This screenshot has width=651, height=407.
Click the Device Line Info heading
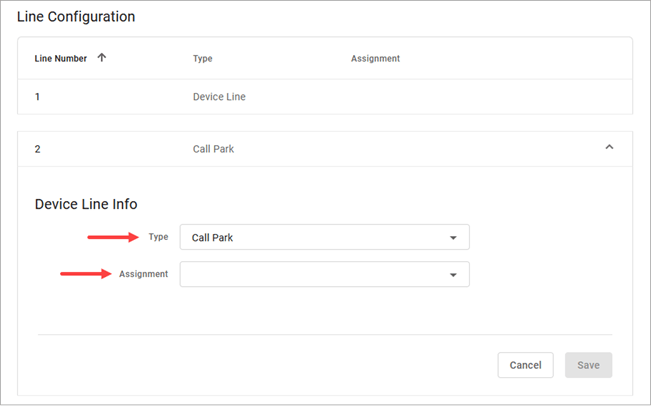click(86, 204)
